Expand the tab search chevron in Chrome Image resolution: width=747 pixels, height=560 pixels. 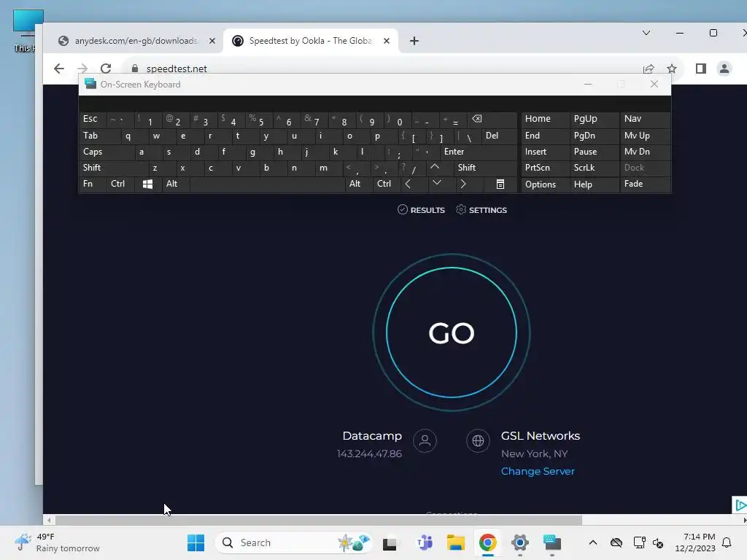[646, 33]
